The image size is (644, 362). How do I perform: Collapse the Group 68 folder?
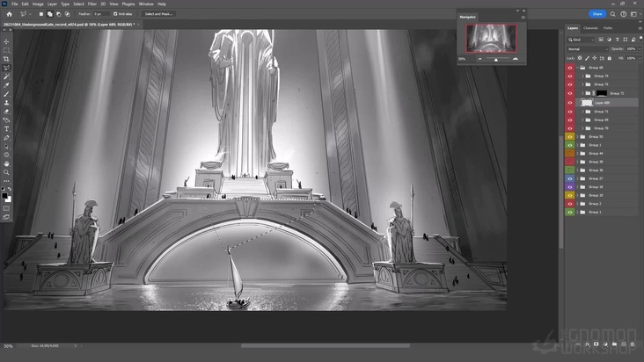577,68
